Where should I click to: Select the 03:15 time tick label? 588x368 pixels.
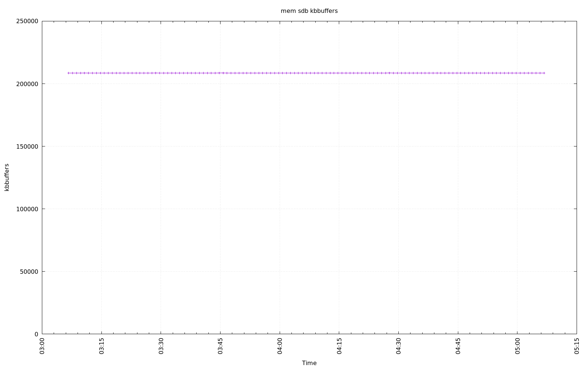[102, 347]
